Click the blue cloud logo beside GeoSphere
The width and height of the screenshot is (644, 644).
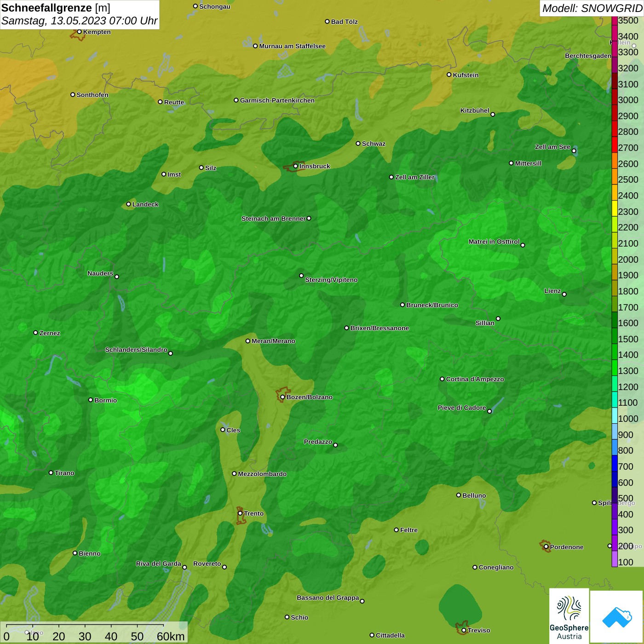click(x=617, y=617)
